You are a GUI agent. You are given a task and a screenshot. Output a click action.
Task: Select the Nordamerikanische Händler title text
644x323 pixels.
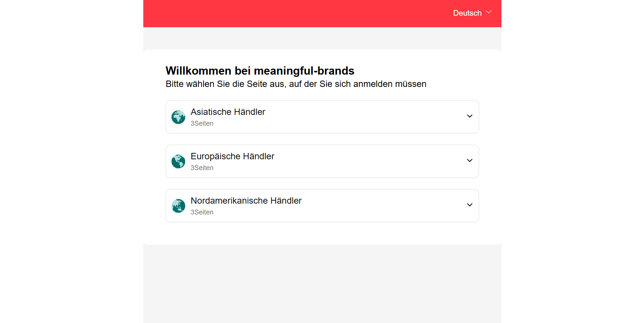click(x=246, y=201)
